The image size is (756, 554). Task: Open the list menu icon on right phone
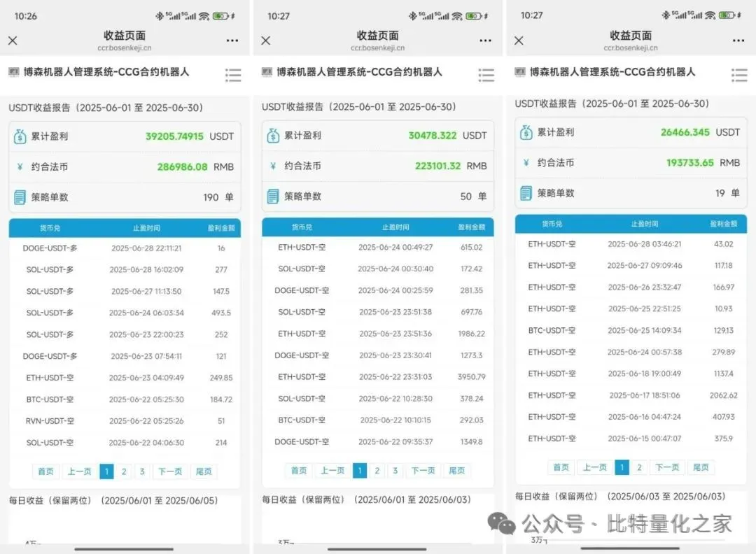739,75
